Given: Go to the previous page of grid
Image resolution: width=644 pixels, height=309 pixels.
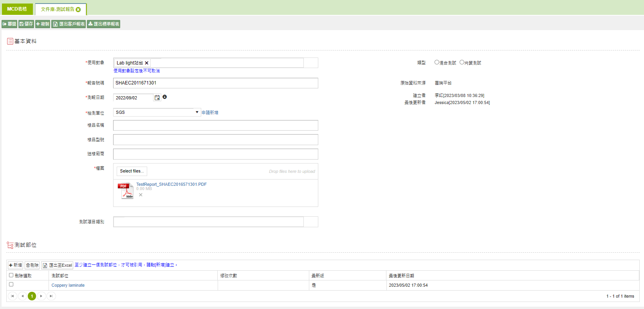Looking at the screenshot, I should [22, 296].
